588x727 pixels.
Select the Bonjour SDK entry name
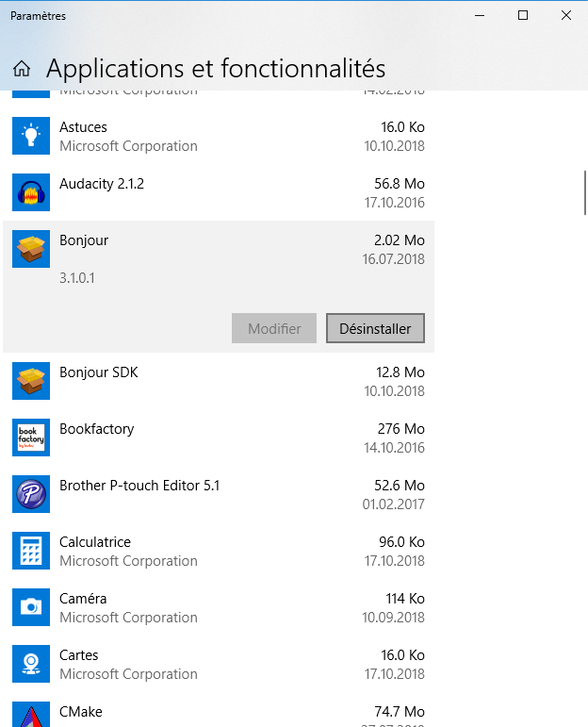(x=99, y=372)
